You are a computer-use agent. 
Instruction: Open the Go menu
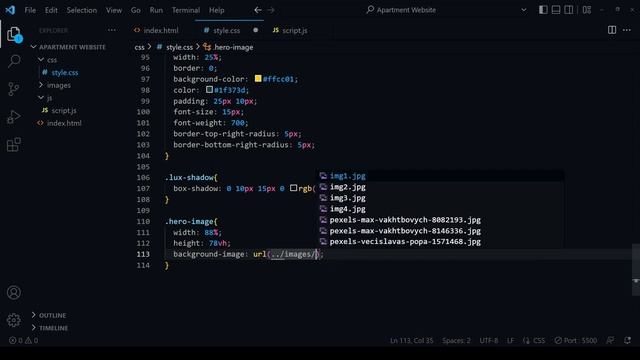[136, 10]
